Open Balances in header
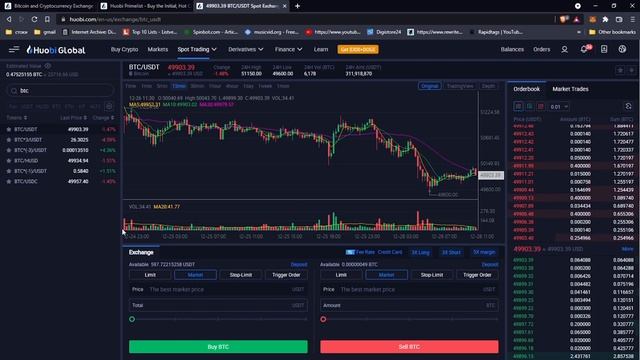The image size is (640, 360). coord(512,49)
